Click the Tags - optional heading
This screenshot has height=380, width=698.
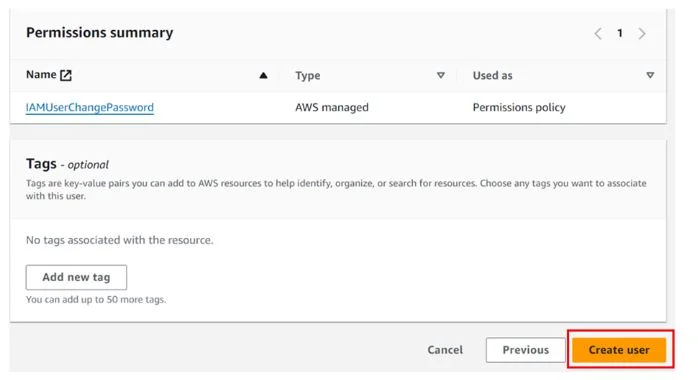67,164
